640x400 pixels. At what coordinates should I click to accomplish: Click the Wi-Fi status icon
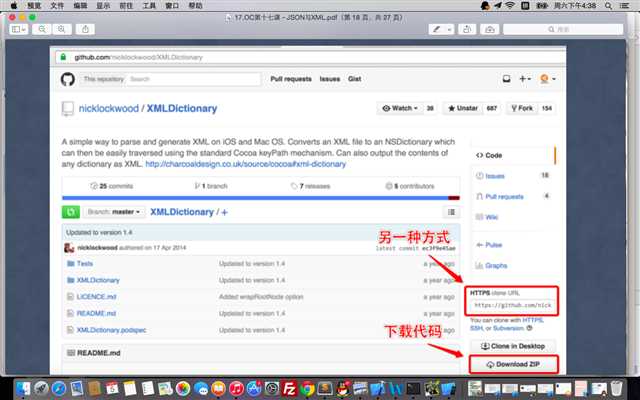(x=510, y=6)
